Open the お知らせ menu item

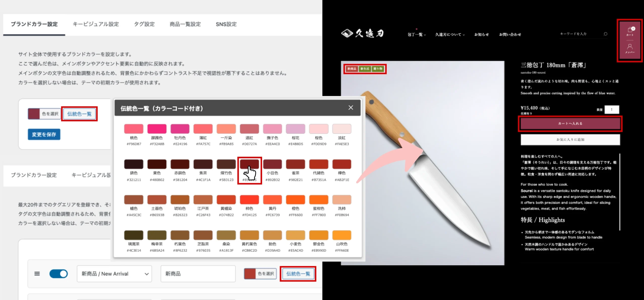point(481,35)
